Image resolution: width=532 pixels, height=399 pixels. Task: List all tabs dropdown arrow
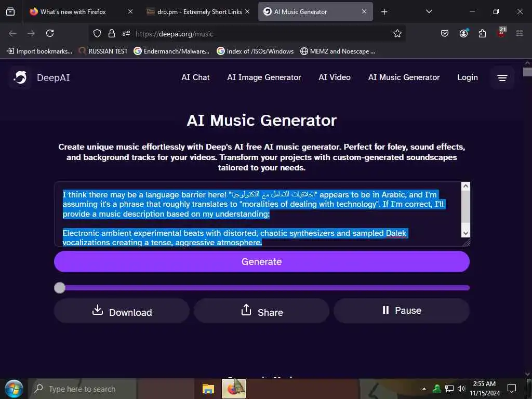point(429,11)
